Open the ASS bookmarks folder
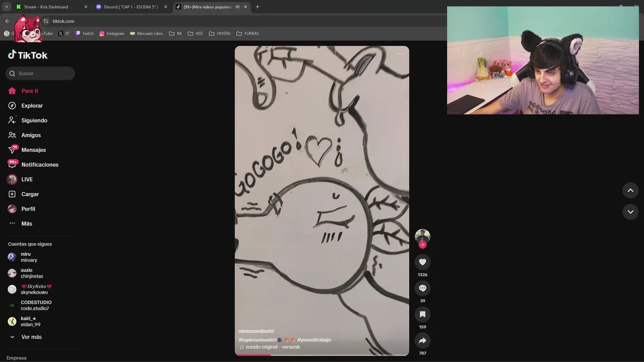 tap(195, 34)
